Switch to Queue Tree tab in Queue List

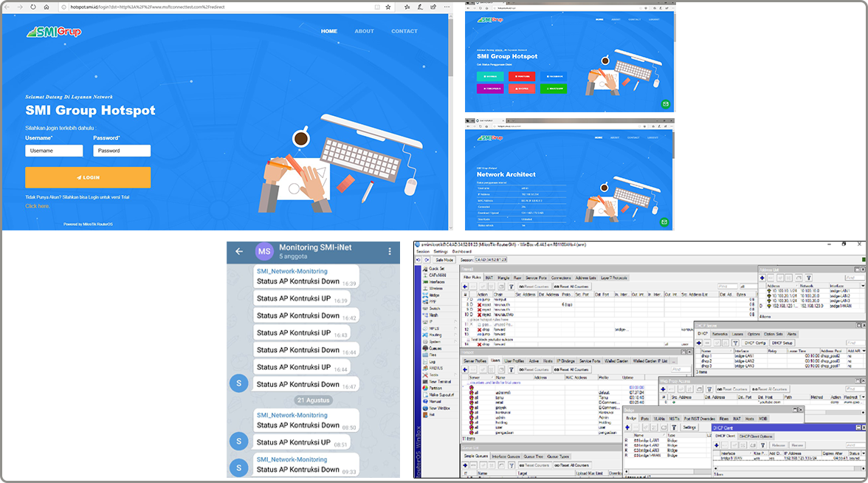click(x=534, y=456)
